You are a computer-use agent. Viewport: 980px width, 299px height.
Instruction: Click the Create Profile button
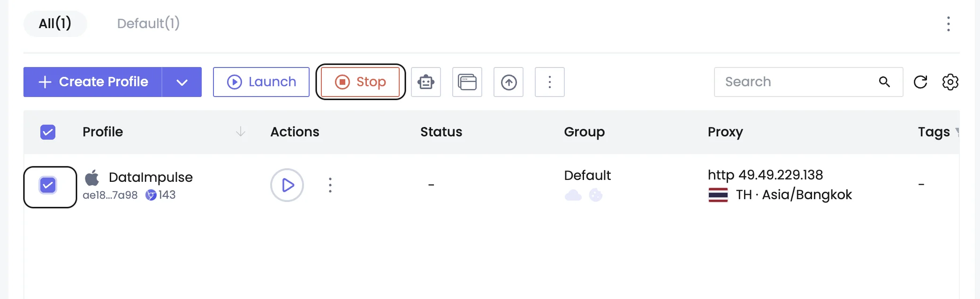tap(93, 82)
